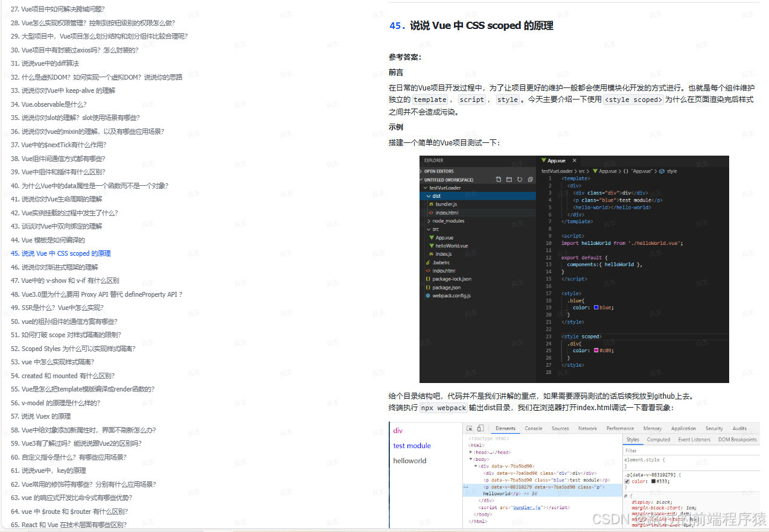Collapse the testVueLoader folder
This screenshot has width=769, height=532.
426,188
